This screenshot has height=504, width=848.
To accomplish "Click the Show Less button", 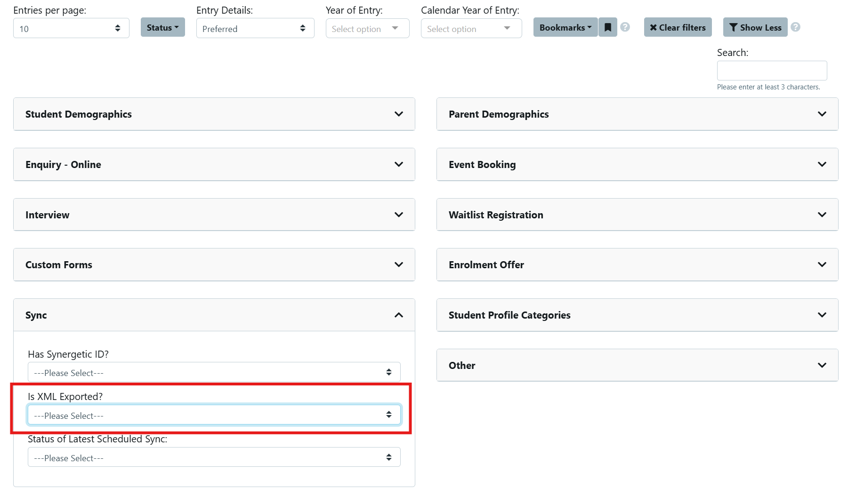I will (x=755, y=27).
